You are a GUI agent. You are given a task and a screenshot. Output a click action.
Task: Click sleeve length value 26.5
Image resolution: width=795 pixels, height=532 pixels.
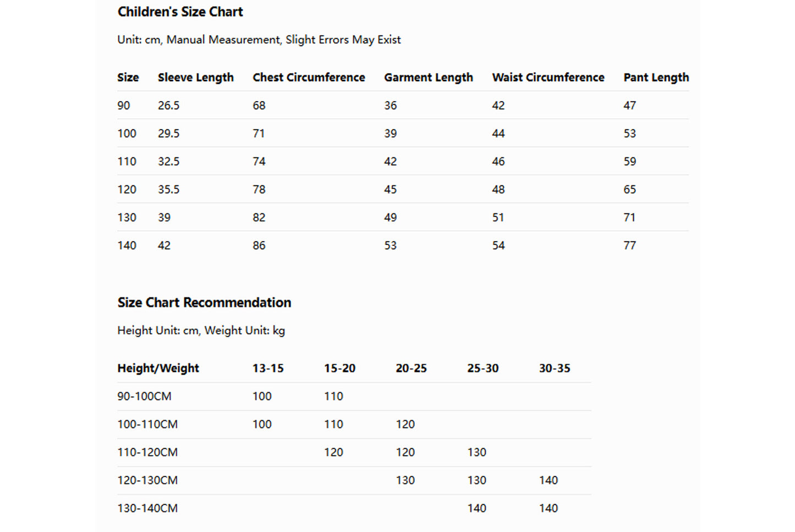[x=168, y=106]
